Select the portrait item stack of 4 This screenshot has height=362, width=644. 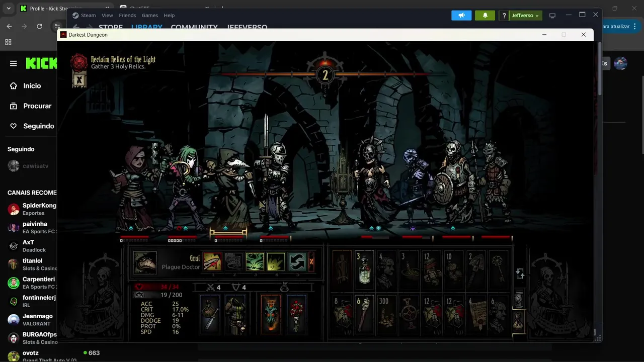(x=386, y=270)
